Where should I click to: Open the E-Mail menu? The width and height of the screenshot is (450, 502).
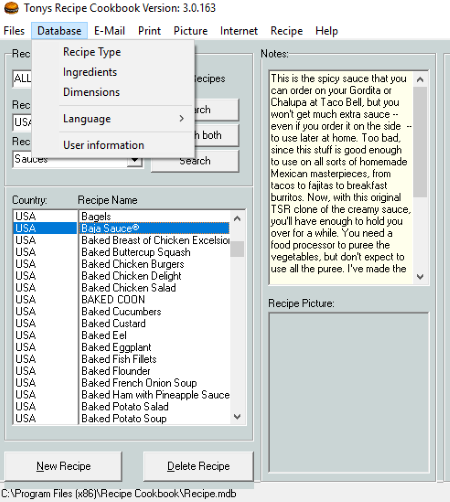pyautogui.click(x=109, y=31)
